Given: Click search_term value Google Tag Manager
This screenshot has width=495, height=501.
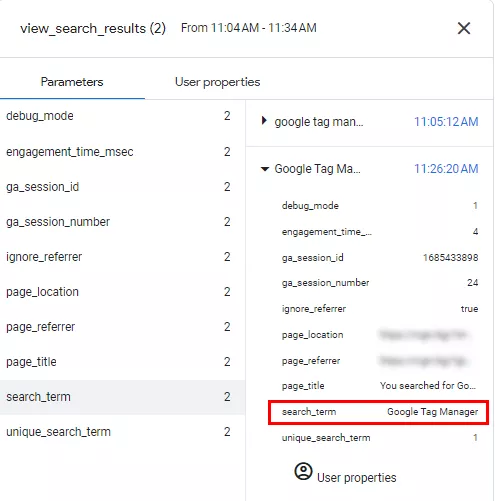Looking at the screenshot, I should pyautogui.click(x=432, y=412).
